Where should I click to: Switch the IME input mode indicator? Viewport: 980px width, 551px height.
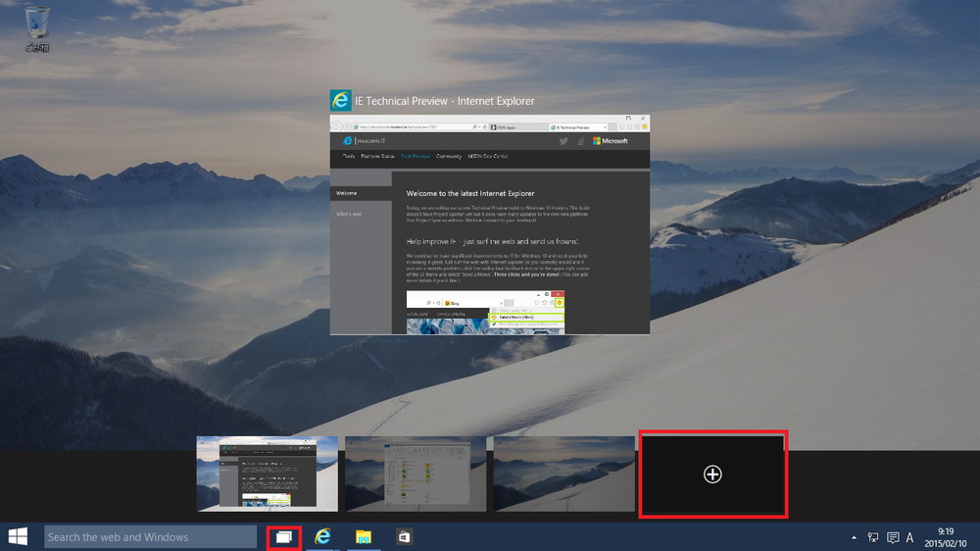(910, 537)
